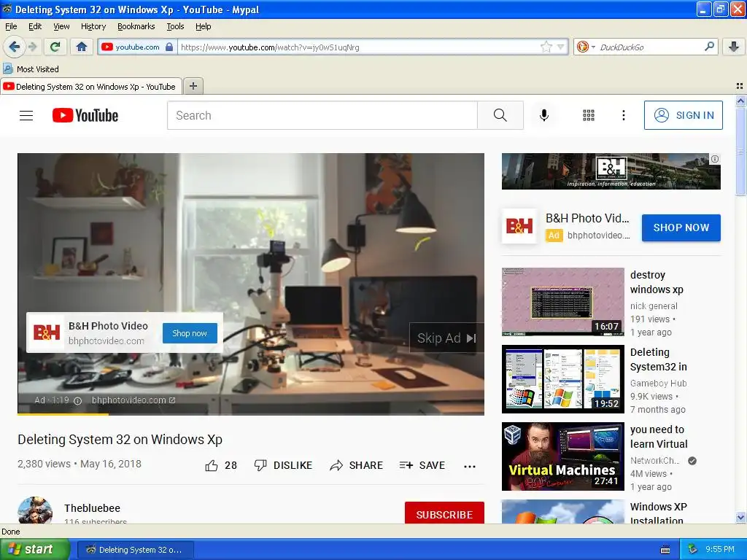Open the Tools menu

175,26
